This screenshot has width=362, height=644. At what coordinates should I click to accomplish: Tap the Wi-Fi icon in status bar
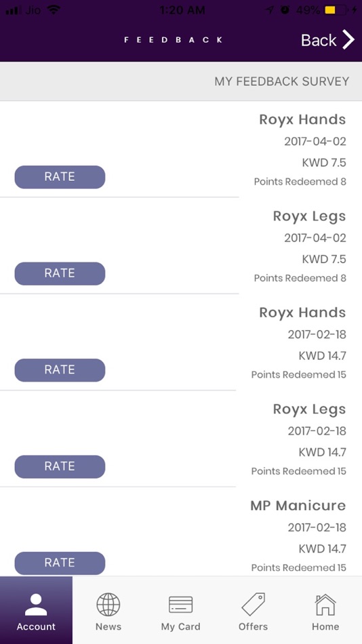coord(54,10)
